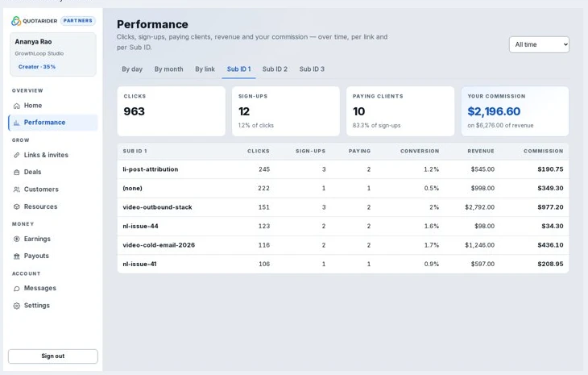Click the Paying Clients 10 card
Screen dimensions: 588x375
(x=400, y=111)
